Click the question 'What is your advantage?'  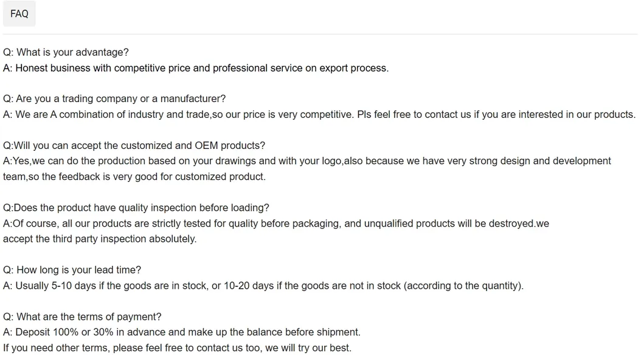pos(66,52)
